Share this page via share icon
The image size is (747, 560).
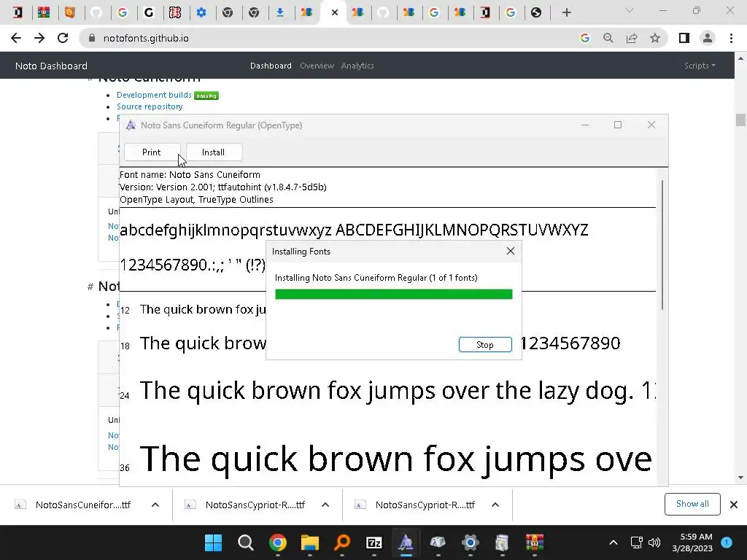(x=632, y=38)
